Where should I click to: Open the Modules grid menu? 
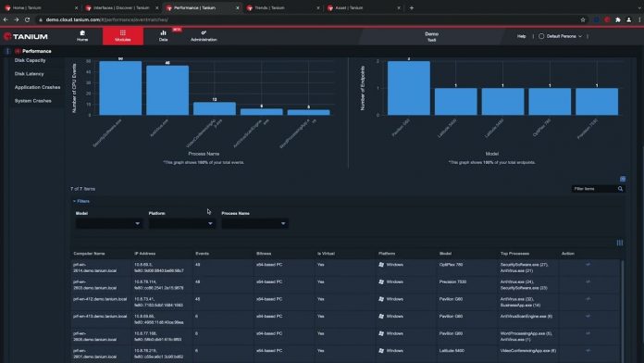pos(123,36)
